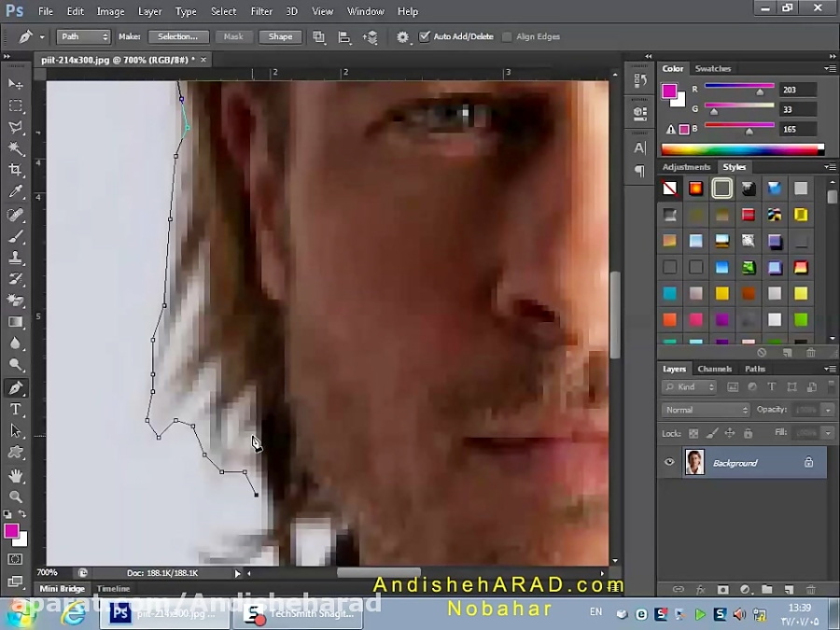
Task: Select the Eyedropper tool
Action: click(x=16, y=191)
